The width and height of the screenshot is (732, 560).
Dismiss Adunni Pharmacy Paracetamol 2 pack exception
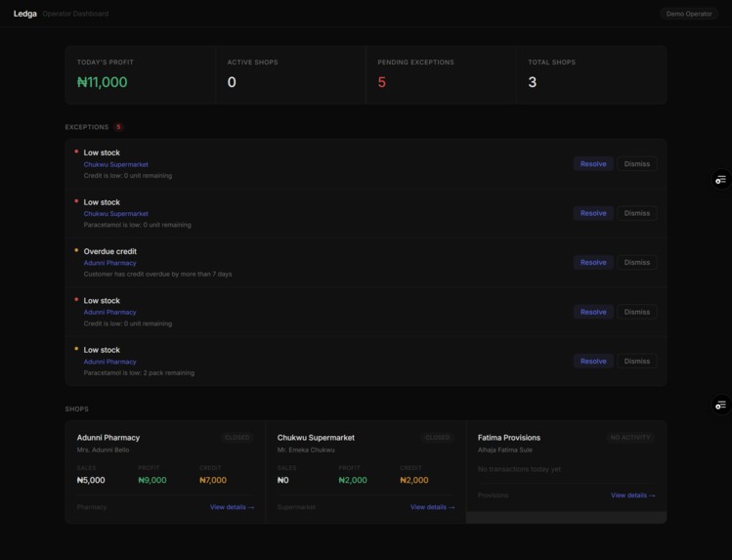pos(637,362)
